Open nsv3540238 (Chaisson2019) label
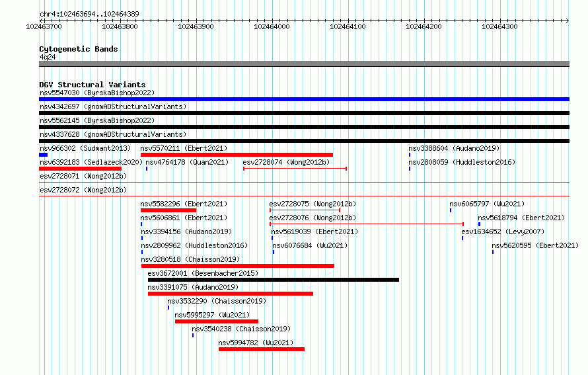 (x=241, y=329)
